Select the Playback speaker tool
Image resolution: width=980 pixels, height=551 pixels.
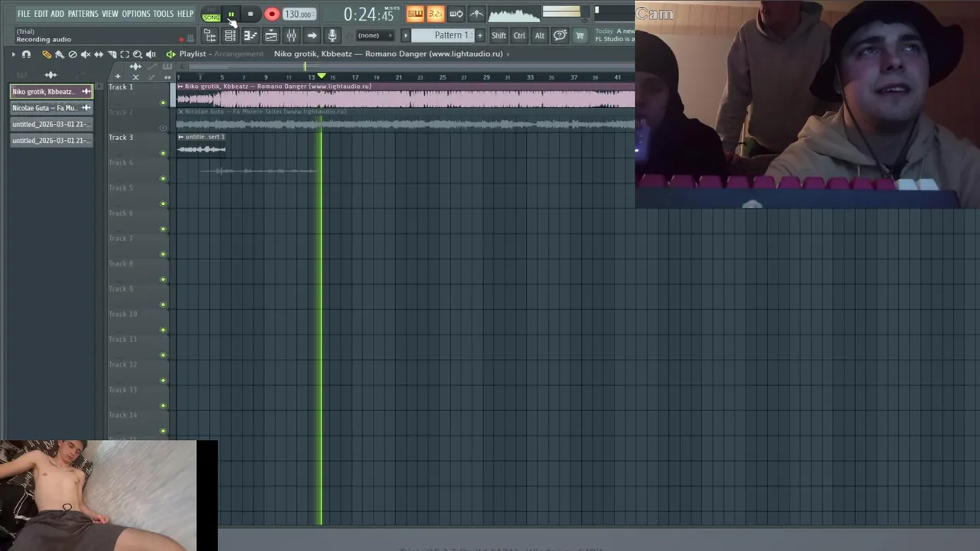click(x=151, y=54)
